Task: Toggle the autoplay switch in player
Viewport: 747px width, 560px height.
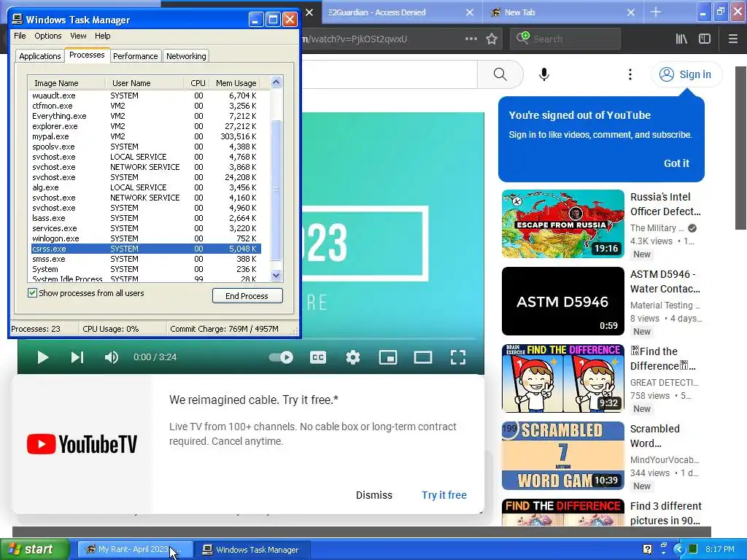Action: coord(281,357)
